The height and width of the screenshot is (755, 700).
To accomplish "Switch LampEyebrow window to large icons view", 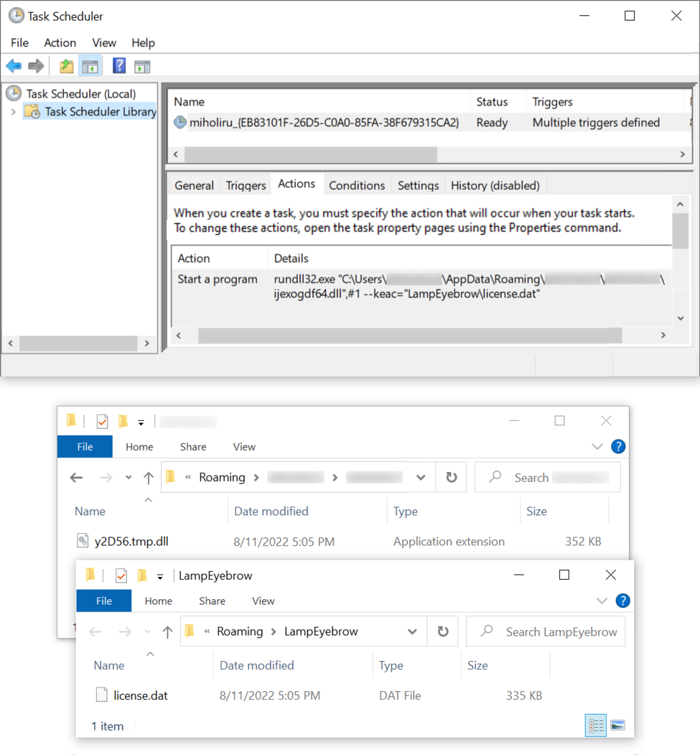I will (617, 726).
